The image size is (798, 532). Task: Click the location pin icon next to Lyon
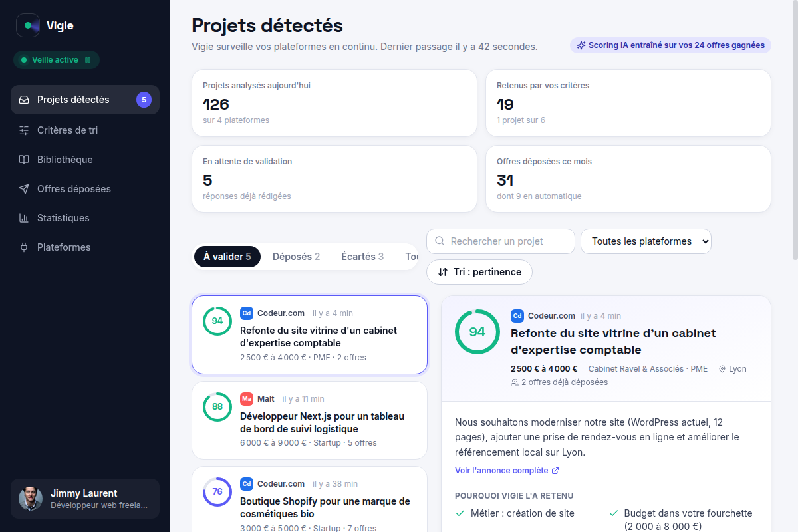722,369
